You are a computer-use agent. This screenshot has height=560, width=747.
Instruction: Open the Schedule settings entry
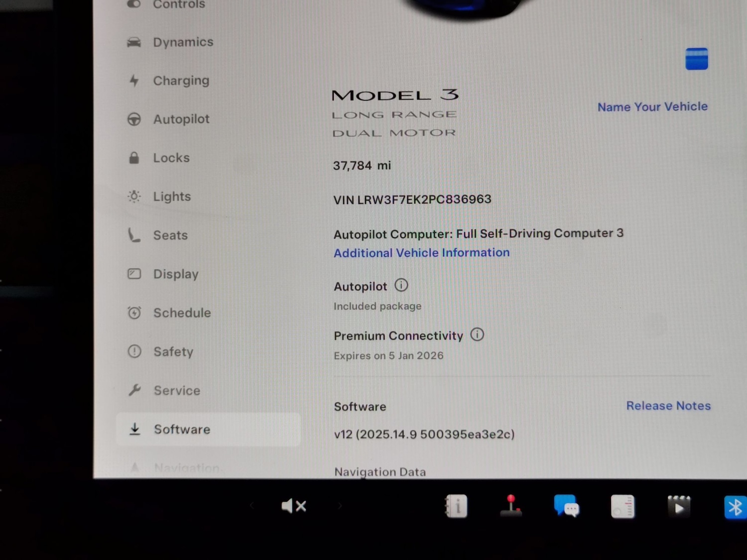click(x=182, y=313)
